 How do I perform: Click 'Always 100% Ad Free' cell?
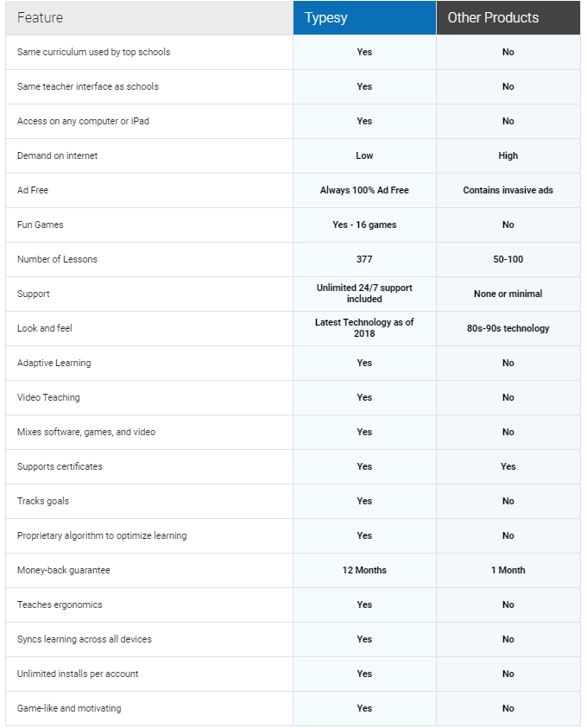(x=364, y=190)
